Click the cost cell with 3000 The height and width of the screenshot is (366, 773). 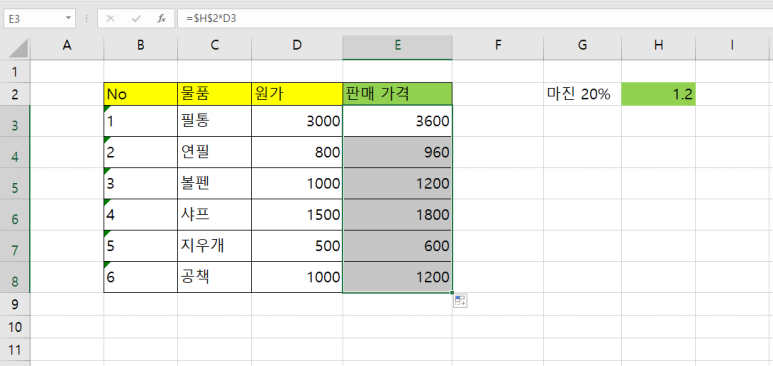click(297, 121)
